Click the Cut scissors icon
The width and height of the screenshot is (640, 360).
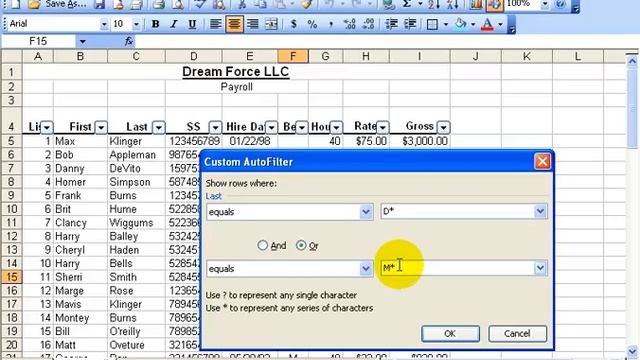[x=242, y=4]
